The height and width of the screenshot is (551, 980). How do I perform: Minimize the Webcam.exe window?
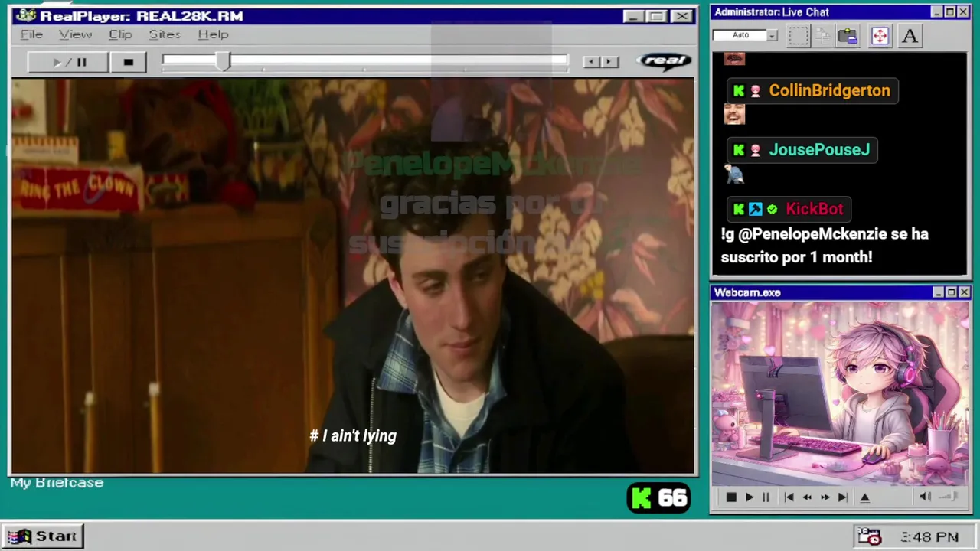(938, 292)
